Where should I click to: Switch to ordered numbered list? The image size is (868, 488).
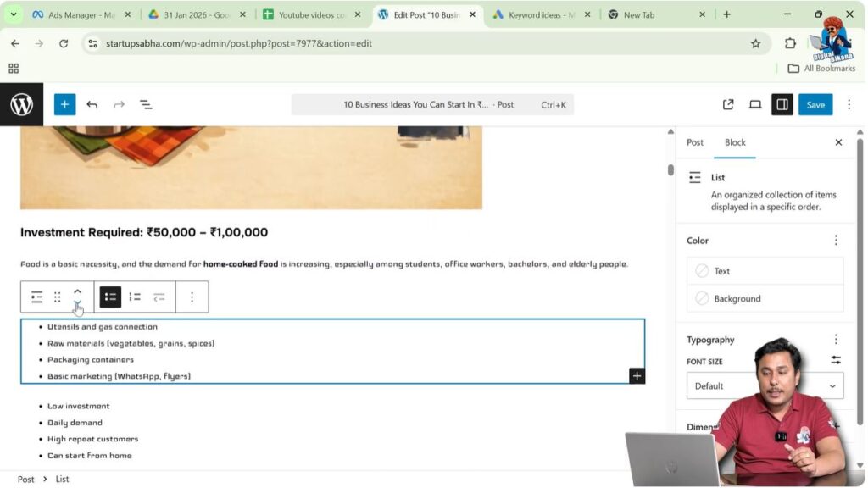click(x=135, y=297)
